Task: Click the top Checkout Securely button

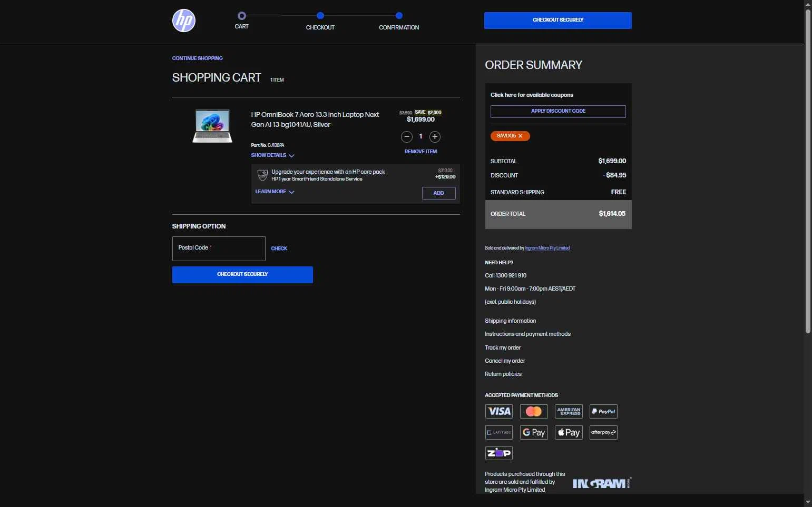Action: pyautogui.click(x=558, y=21)
